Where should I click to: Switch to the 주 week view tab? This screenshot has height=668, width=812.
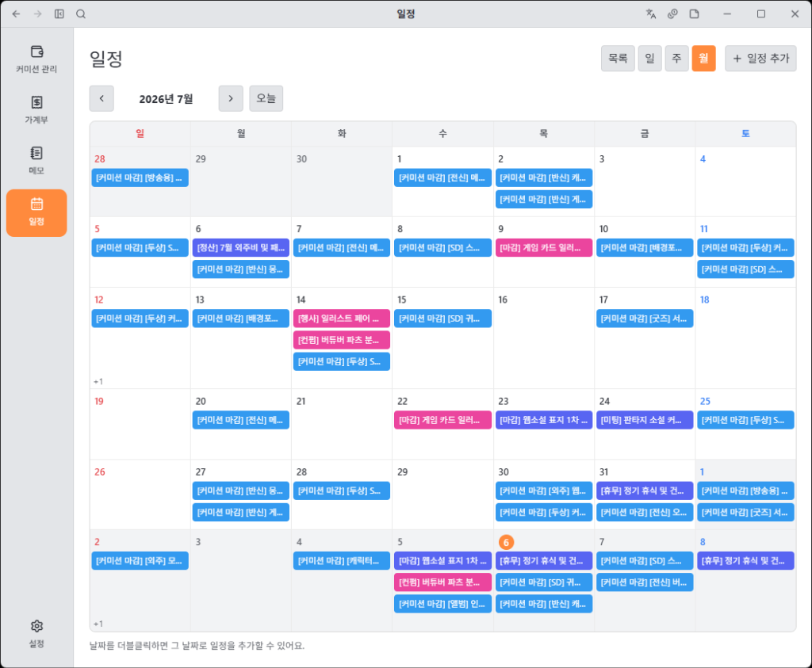[677, 59]
